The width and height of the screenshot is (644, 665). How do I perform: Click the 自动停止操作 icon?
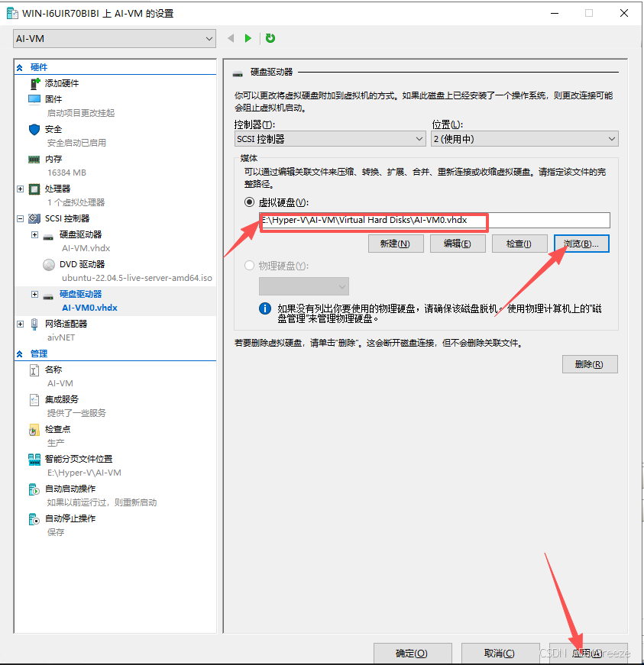point(34,519)
